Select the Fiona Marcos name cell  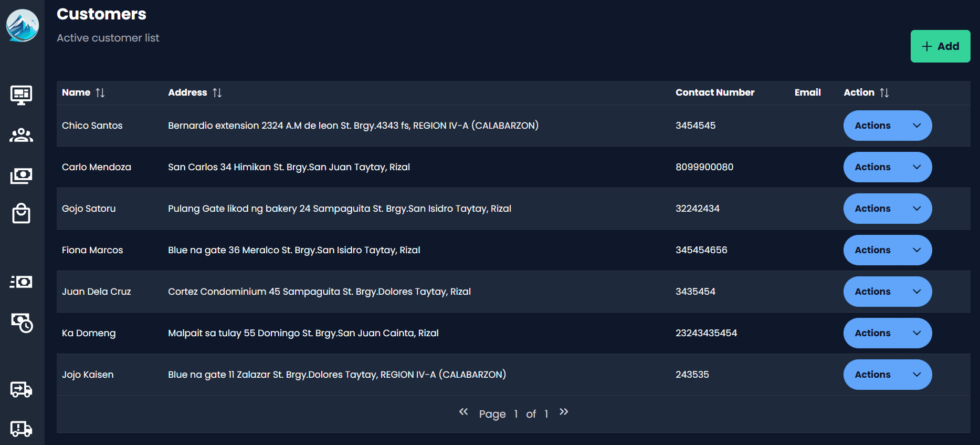coord(92,250)
